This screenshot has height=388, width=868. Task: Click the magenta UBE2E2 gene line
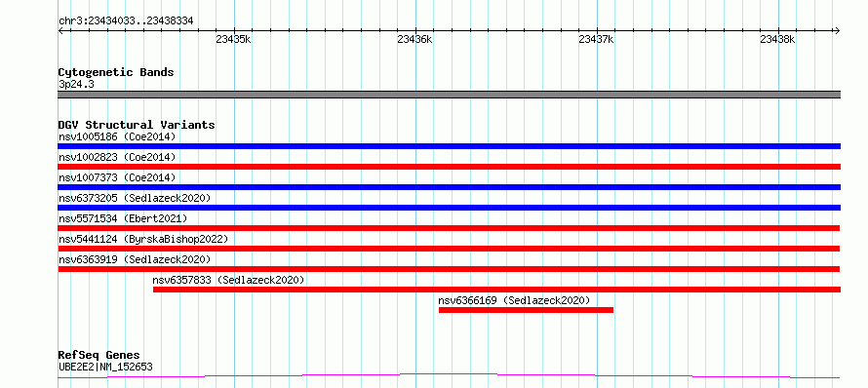[449, 376]
